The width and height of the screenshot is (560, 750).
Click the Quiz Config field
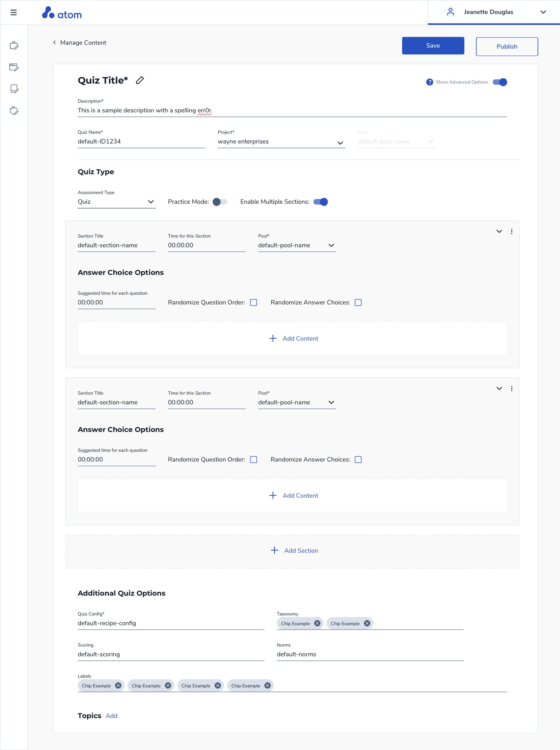(x=171, y=623)
